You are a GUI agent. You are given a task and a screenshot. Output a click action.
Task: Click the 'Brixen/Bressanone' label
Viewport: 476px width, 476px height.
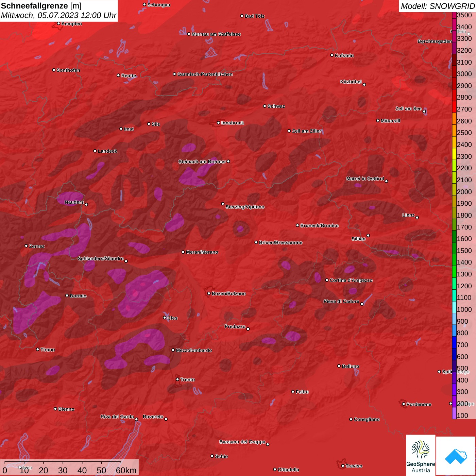tap(281, 242)
